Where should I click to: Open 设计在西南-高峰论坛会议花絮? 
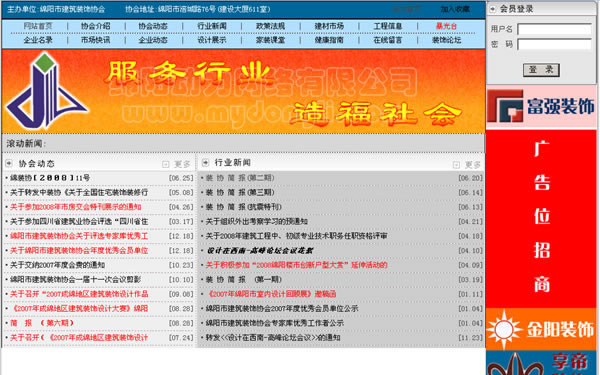click(260, 251)
